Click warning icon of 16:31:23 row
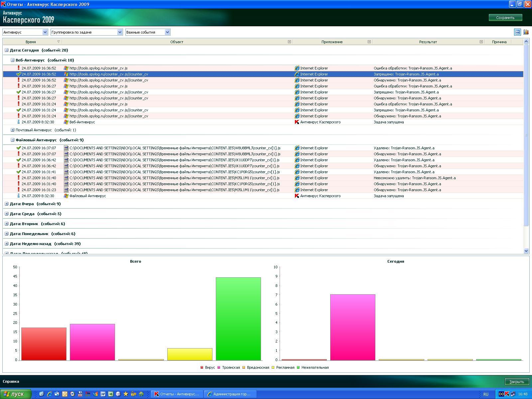Screen dimensions: 532x399 point(19,190)
